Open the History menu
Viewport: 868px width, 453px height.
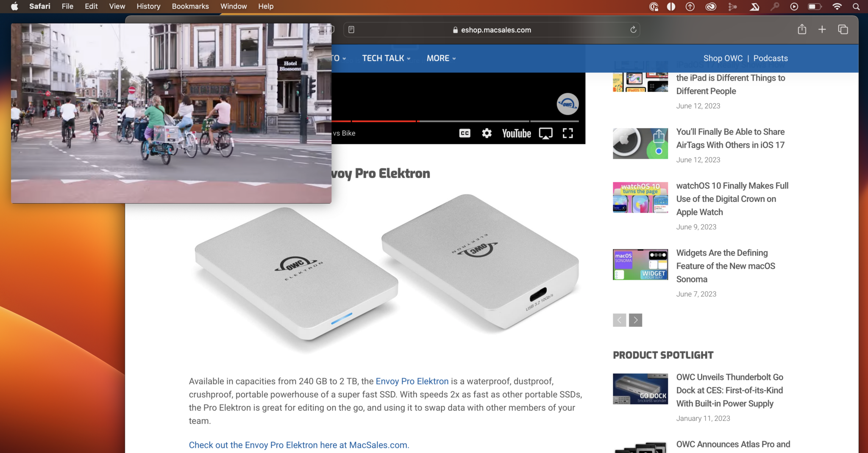click(148, 6)
